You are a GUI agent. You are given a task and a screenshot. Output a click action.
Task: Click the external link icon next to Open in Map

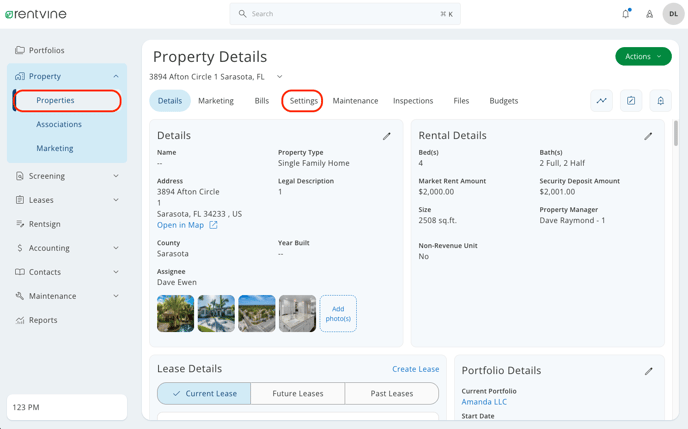[213, 225]
